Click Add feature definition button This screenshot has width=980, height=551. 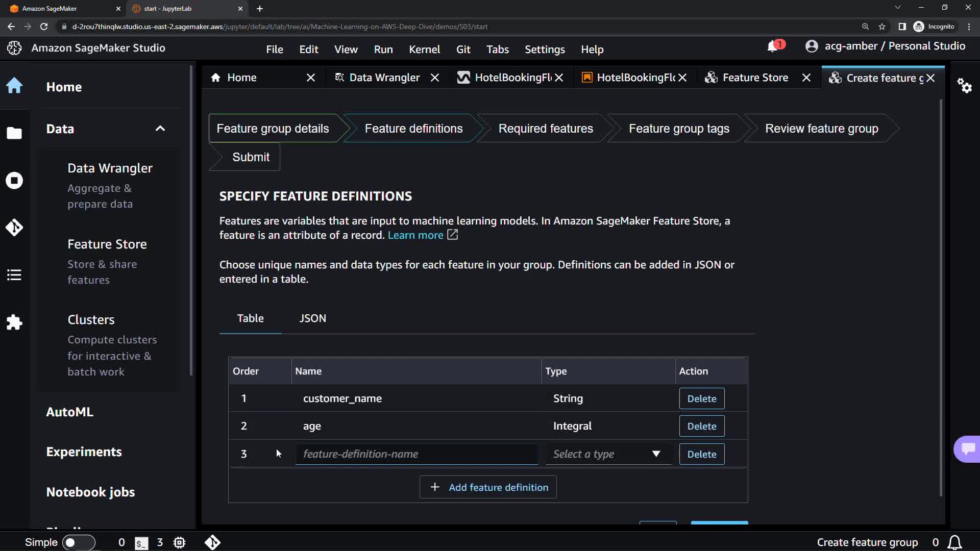[x=488, y=487]
